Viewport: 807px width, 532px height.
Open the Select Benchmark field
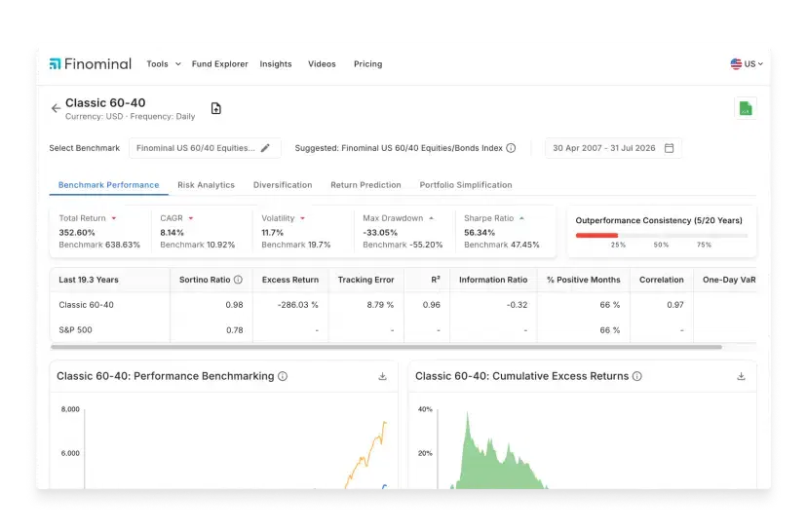[x=205, y=148]
